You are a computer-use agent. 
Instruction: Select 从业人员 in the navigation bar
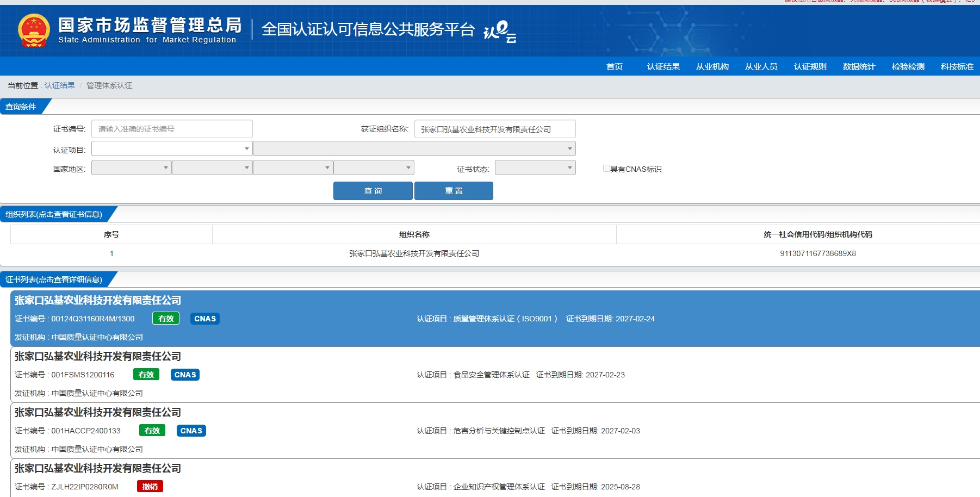click(x=761, y=66)
